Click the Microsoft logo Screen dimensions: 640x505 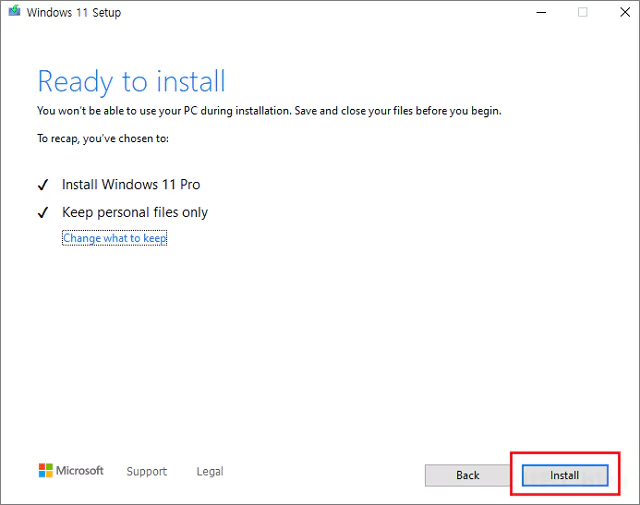click(71, 470)
